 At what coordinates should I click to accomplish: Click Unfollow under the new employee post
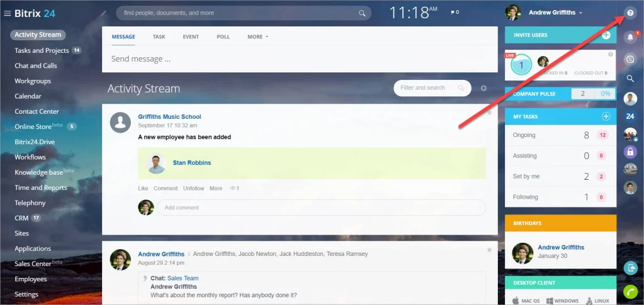coord(193,189)
